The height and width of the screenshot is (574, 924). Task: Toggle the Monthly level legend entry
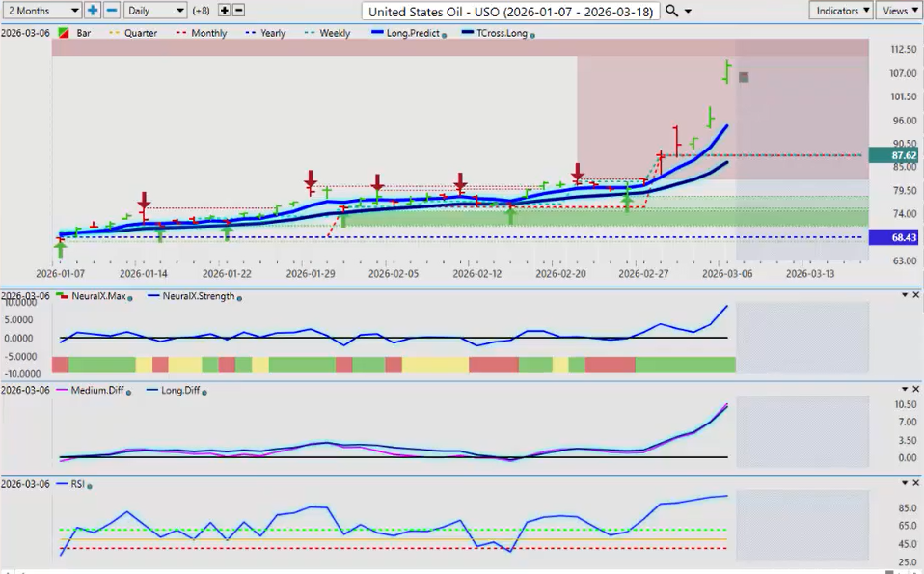pyautogui.click(x=203, y=33)
